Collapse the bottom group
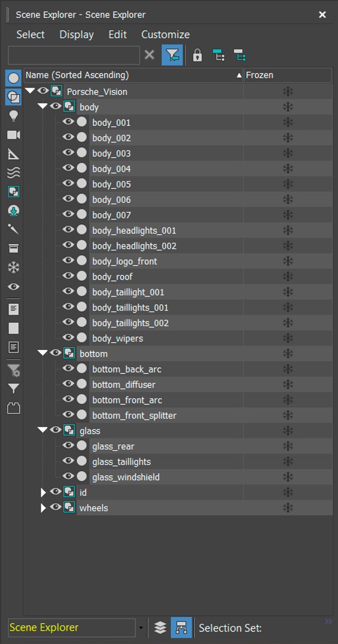This screenshot has width=338, height=644. pos(43,353)
